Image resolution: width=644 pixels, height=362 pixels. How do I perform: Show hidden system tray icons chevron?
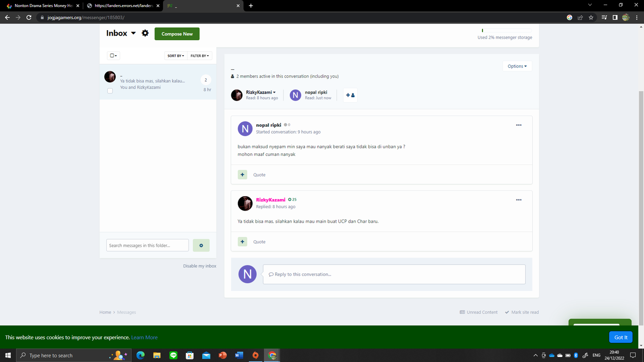point(535,355)
